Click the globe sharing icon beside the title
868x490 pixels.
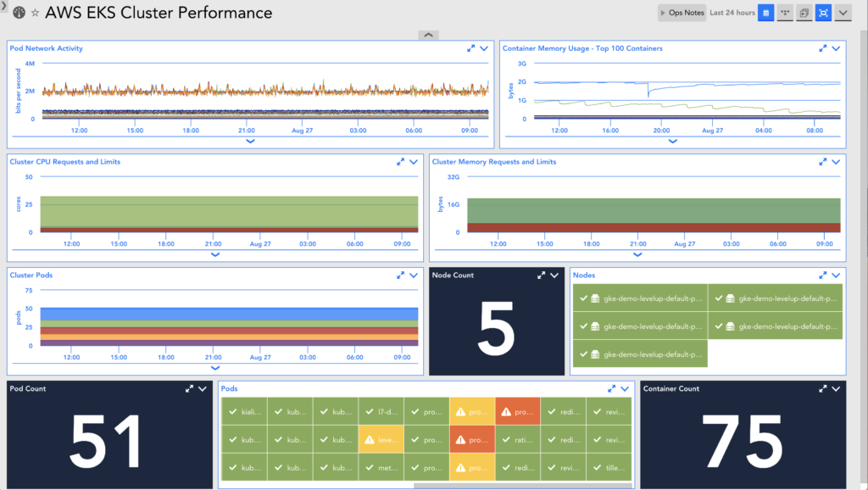click(x=19, y=12)
